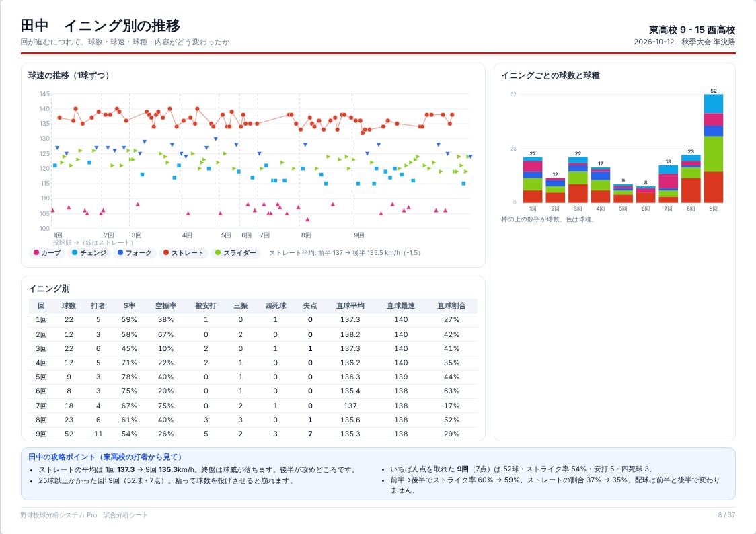Select the 138.2 直球平均 cell

350,334
